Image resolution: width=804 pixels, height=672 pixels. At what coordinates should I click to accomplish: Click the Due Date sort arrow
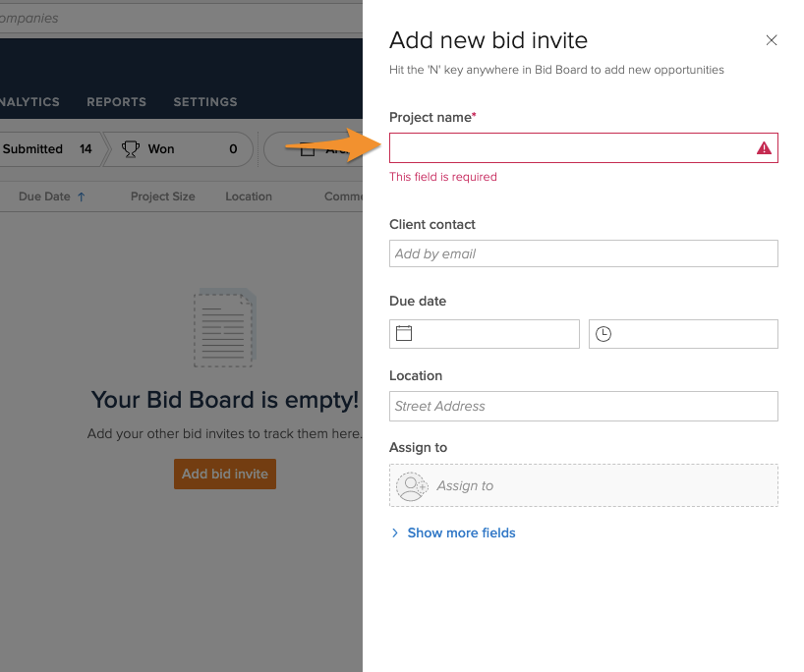(x=82, y=196)
